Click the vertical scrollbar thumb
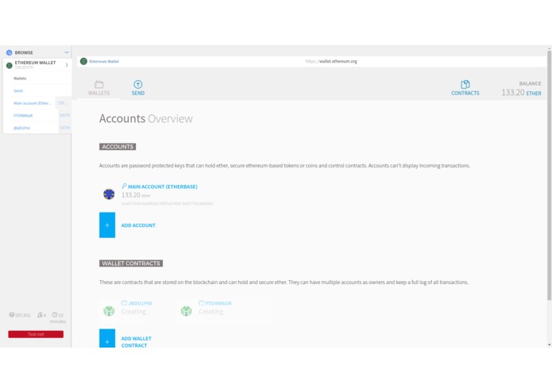The width and height of the screenshot is (552, 392). [x=549, y=175]
